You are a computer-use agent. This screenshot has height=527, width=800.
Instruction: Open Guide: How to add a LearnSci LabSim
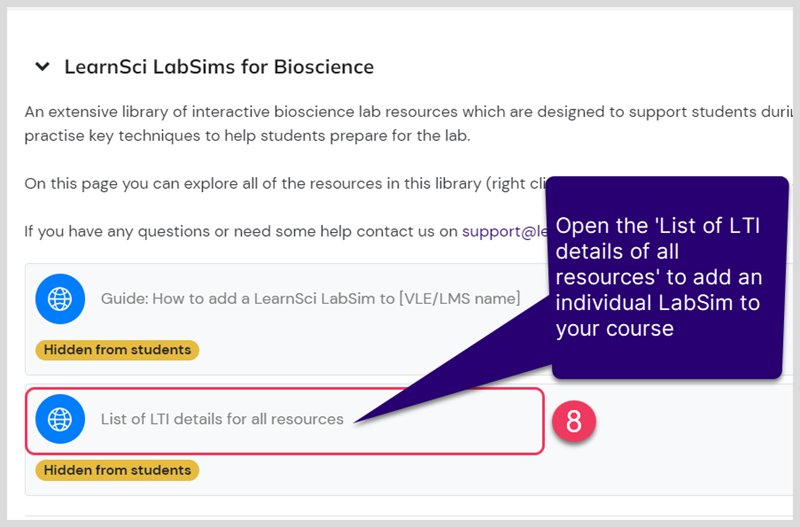[x=310, y=298]
